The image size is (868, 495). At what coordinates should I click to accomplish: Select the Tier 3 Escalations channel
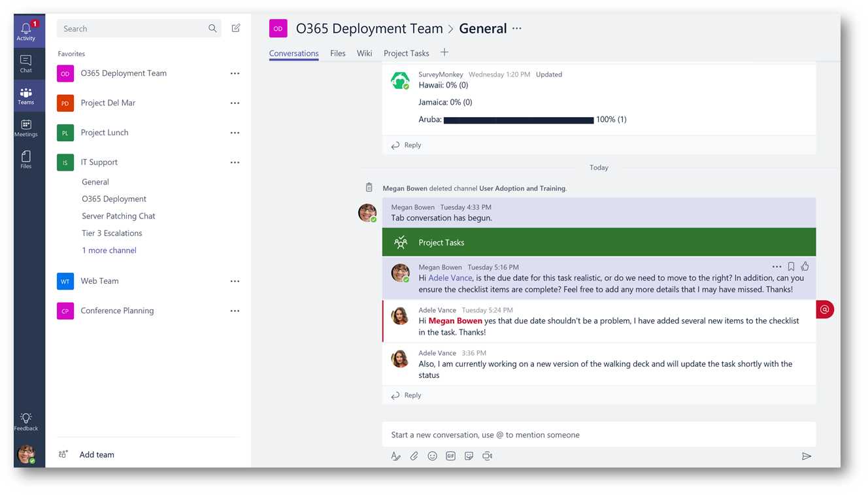112,233
